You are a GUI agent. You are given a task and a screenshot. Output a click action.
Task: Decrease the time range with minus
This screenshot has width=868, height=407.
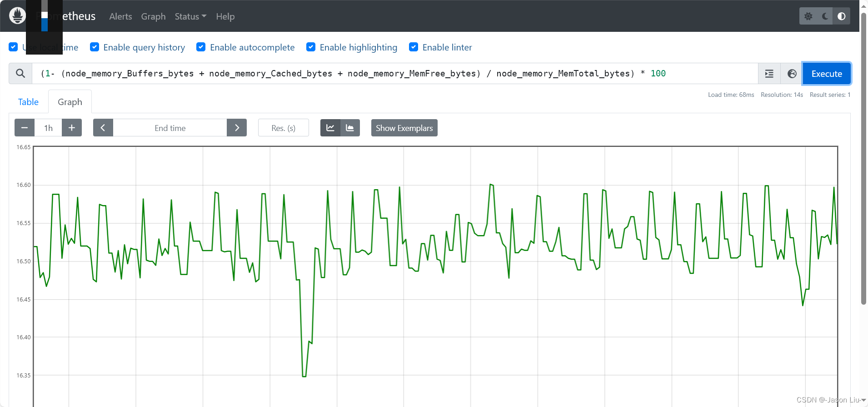click(25, 128)
